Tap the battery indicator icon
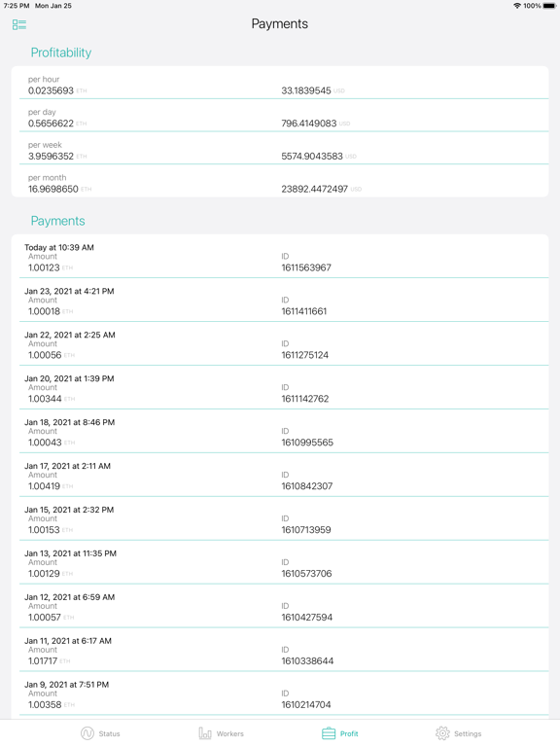Viewport: 560px width, 747px height. (x=549, y=6)
